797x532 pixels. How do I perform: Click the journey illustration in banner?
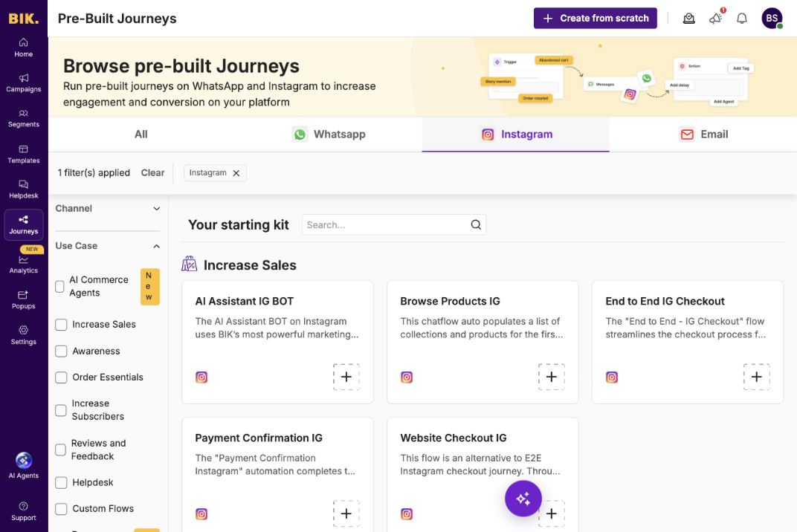click(x=616, y=80)
